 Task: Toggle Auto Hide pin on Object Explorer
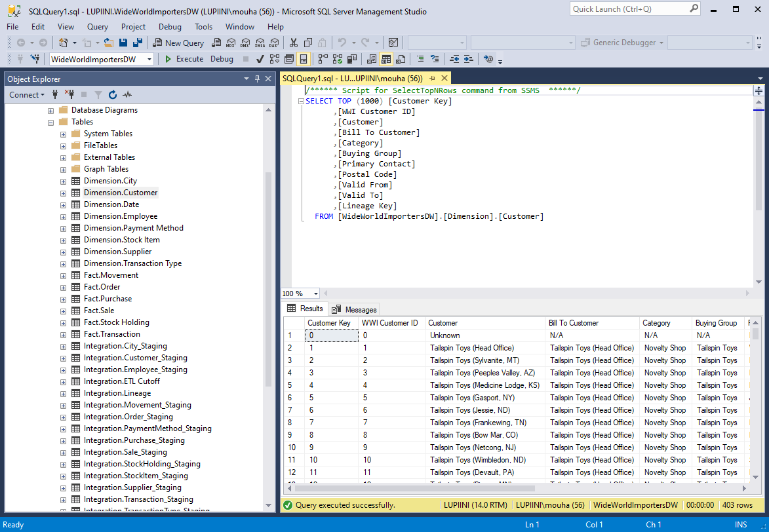(x=257, y=79)
